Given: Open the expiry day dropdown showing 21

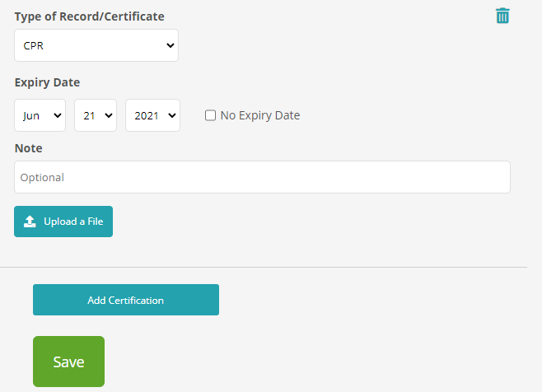Looking at the screenshot, I should [x=95, y=116].
